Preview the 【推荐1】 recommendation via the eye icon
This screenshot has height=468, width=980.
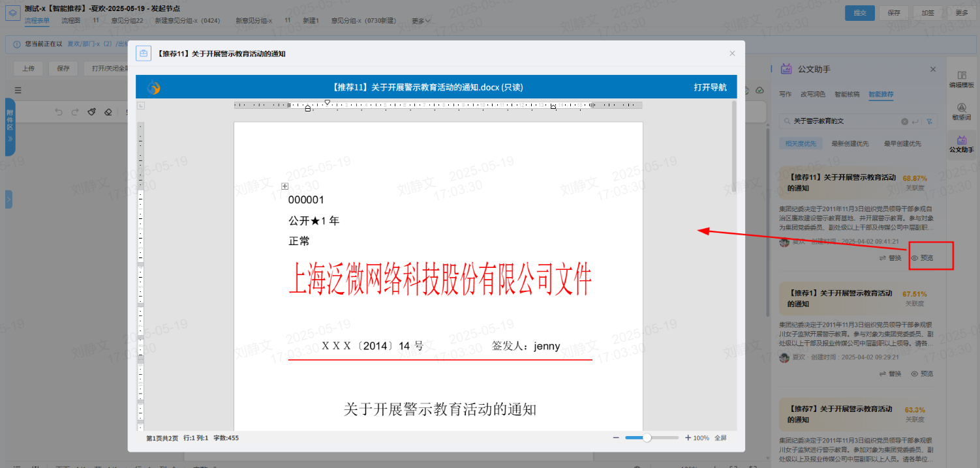point(922,374)
